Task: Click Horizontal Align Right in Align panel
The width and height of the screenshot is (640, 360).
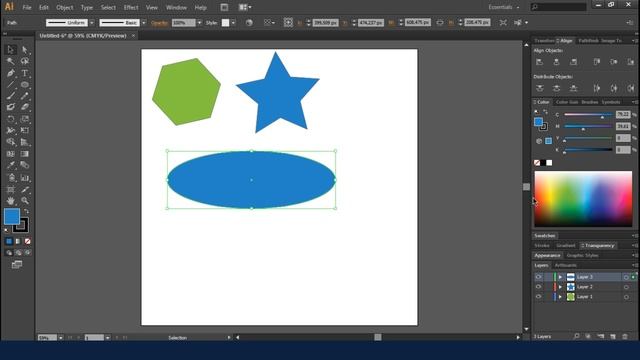Action: 573,62
